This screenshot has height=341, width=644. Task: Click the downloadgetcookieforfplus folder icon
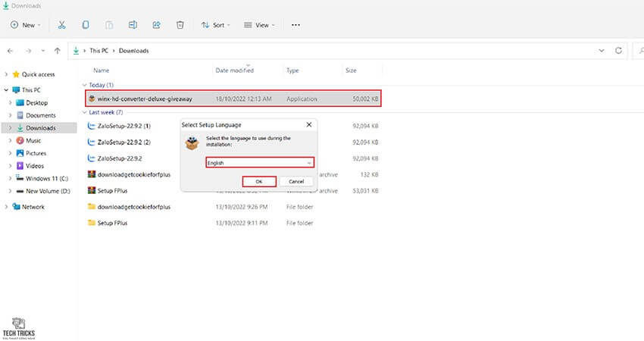click(92, 207)
